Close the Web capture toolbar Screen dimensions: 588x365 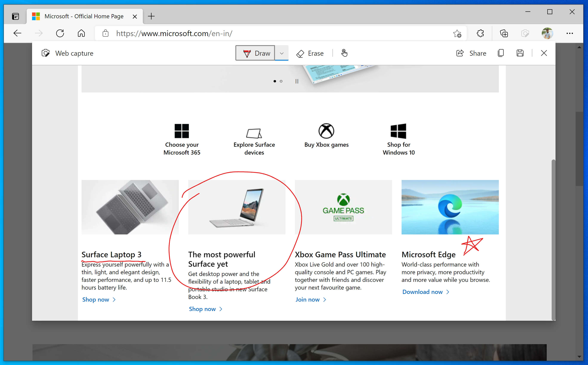tap(544, 53)
